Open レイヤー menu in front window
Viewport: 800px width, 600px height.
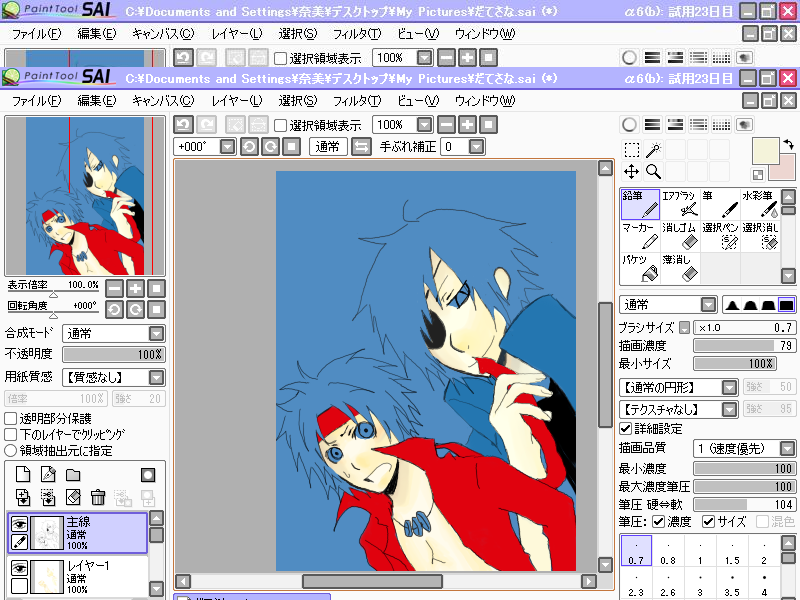(237, 101)
